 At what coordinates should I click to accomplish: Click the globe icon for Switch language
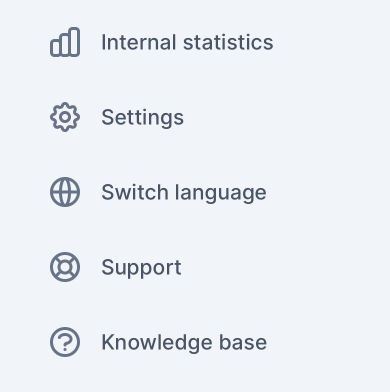(65, 192)
